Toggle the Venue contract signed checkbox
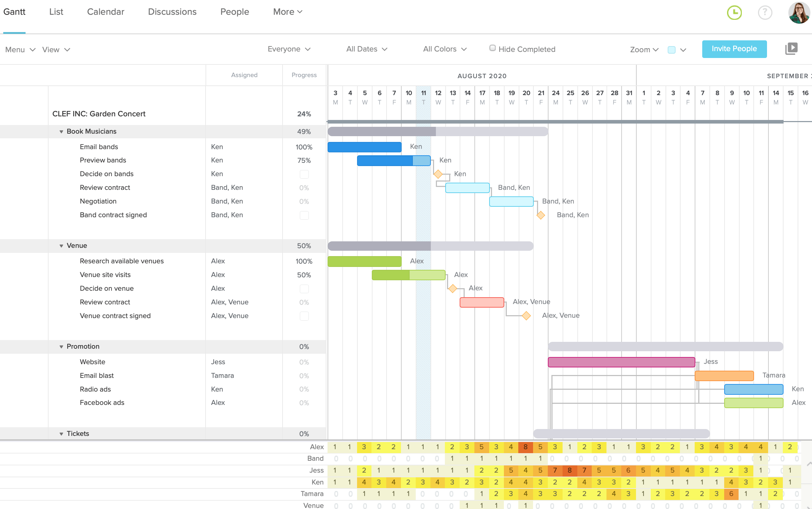This screenshot has width=812, height=509. tap(304, 316)
